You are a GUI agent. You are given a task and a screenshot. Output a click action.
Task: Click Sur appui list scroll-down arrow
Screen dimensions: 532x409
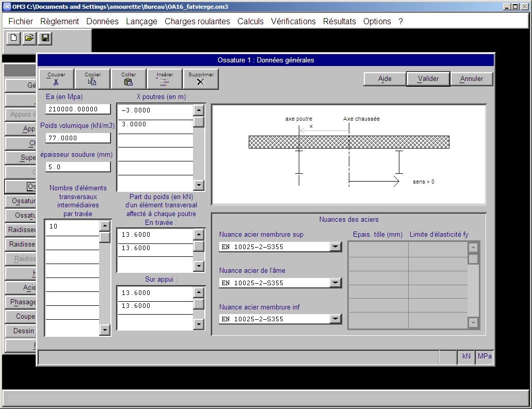(199, 324)
